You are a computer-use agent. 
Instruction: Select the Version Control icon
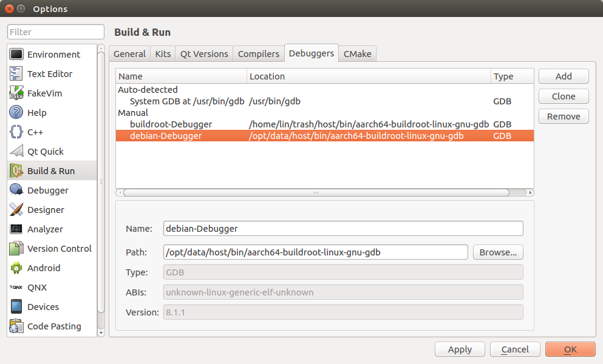16,249
